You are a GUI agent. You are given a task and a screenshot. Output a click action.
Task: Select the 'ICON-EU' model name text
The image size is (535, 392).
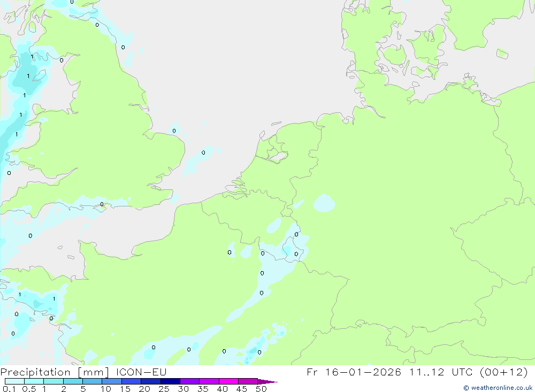pos(141,372)
